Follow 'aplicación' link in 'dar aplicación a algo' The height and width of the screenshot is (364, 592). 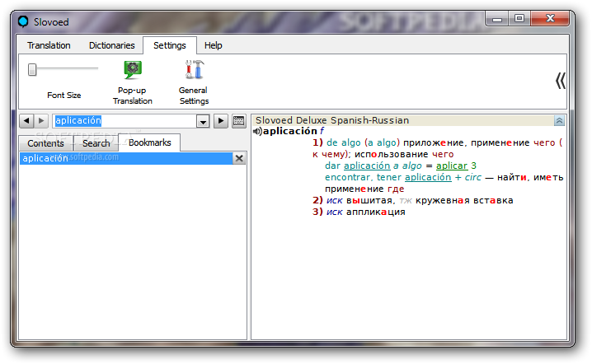[367, 166]
